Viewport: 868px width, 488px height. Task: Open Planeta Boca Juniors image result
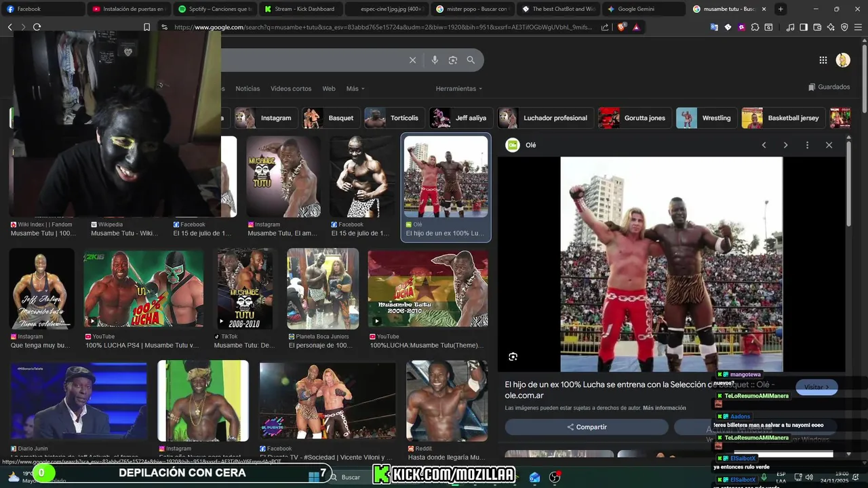(x=323, y=289)
